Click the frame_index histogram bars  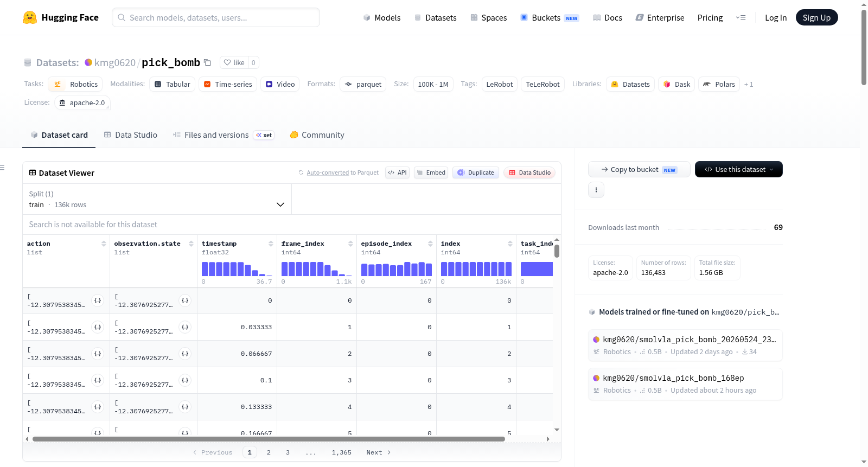pos(317,269)
